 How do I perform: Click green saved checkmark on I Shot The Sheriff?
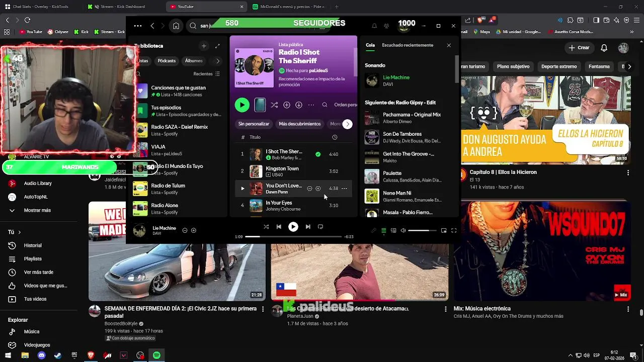tap(318, 154)
